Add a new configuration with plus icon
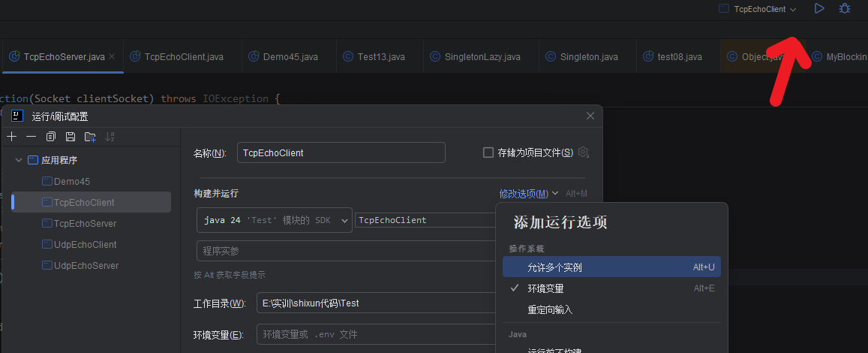Viewport: 868px width, 353px height. [x=11, y=137]
